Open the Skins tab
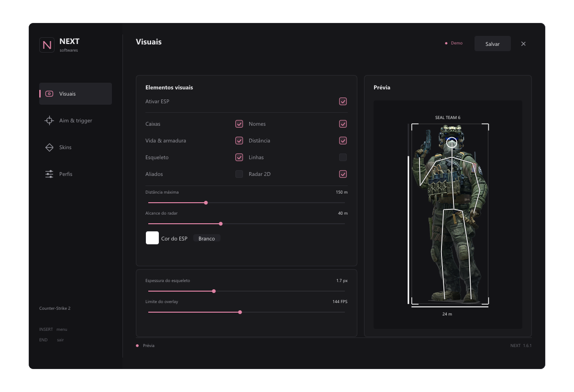This screenshot has height=392, width=574. [76, 147]
